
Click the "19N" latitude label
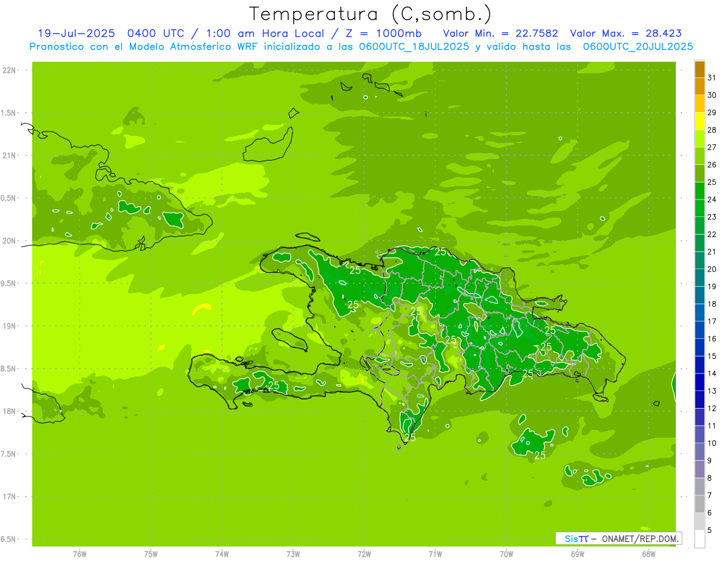pos(10,326)
